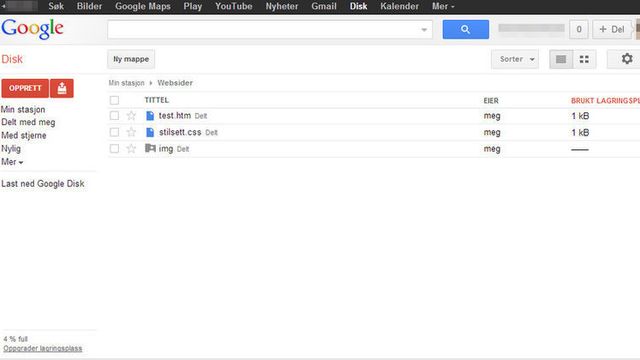Check the box for img folder
The height and width of the screenshot is (360, 640).
(x=114, y=149)
